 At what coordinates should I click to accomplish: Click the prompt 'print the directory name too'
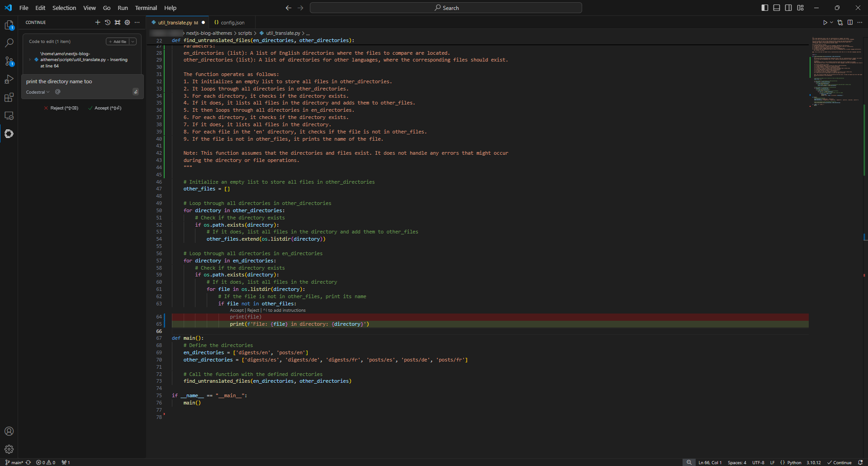(x=59, y=81)
